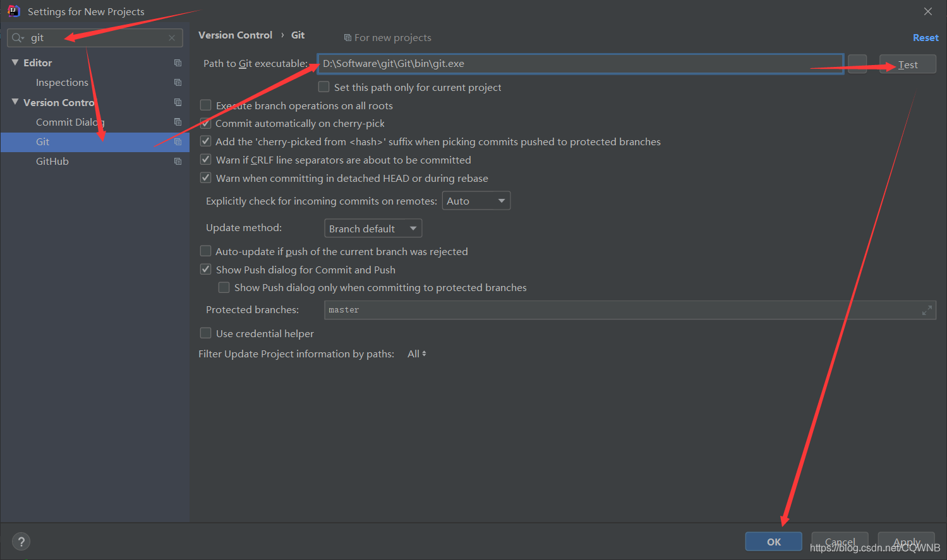Click the project-level icon beside Commit Dialog
Image resolution: width=947 pixels, height=560 pixels.
178,122
